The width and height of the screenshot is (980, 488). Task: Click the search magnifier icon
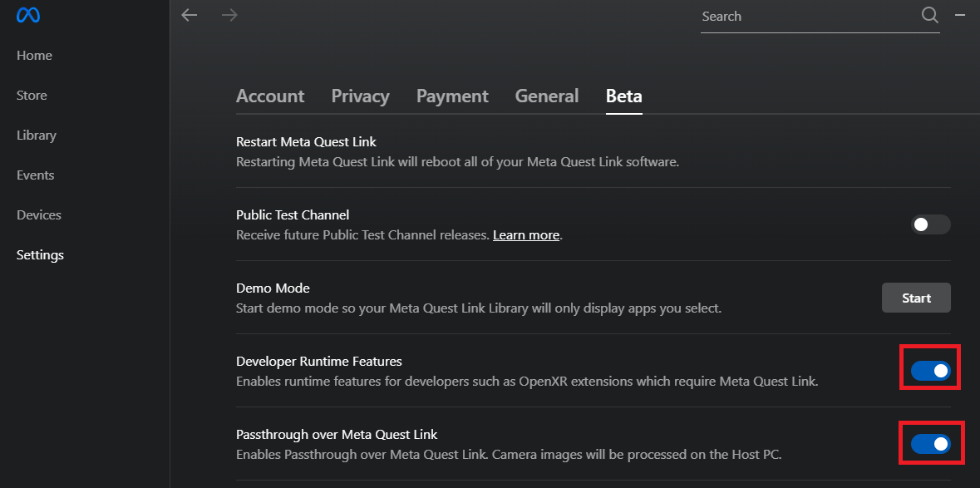[930, 15]
